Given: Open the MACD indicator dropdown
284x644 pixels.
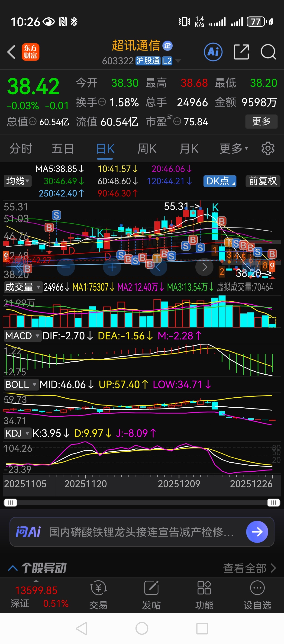Looking at the screenshot, I should click(x=23, y=336).
